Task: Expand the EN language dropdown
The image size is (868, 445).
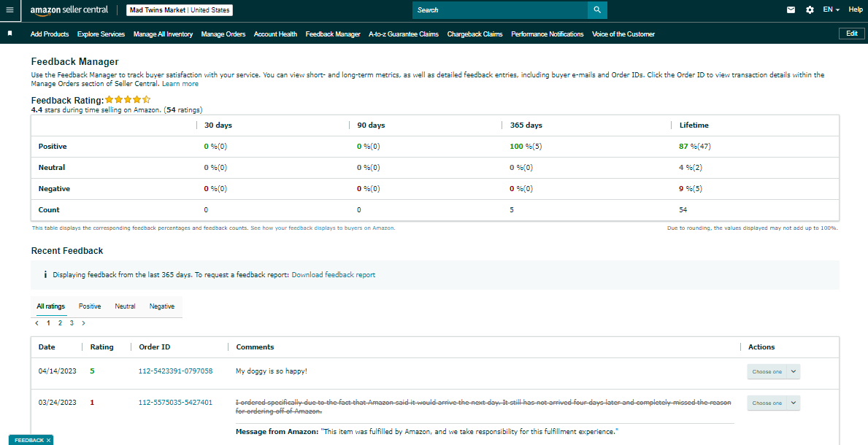Action: 831,10
